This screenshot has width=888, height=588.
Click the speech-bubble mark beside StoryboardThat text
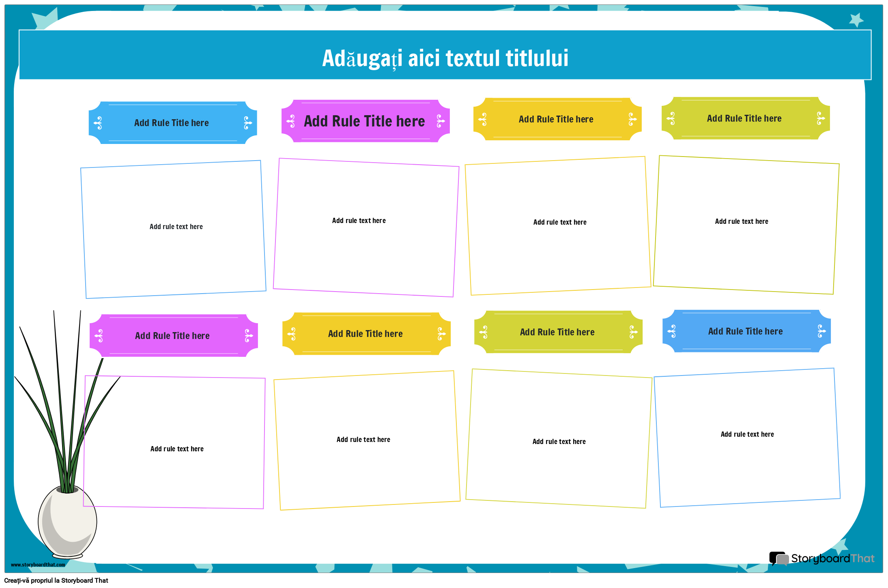(x=778, y=558)
